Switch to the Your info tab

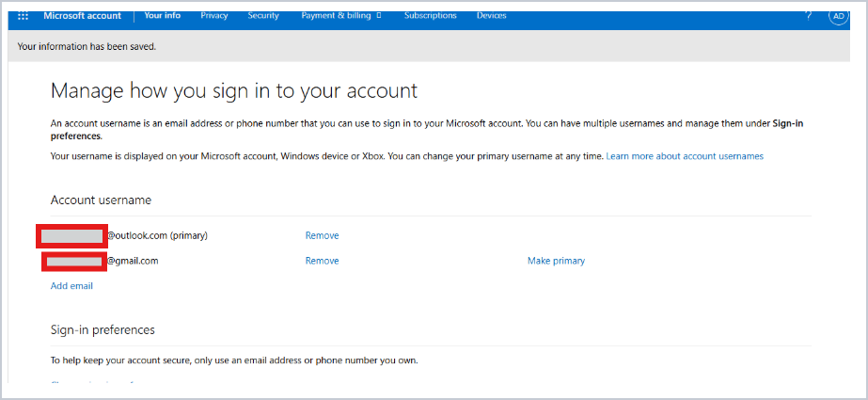(162, 15)
